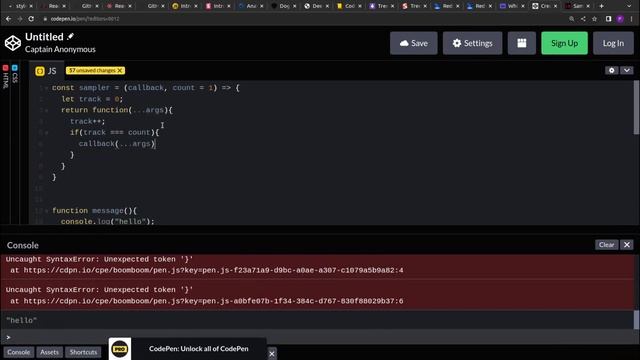The image size is (640, 360).
Task: Open keyboard Shortcuts panel
Action: coord(83,352)
